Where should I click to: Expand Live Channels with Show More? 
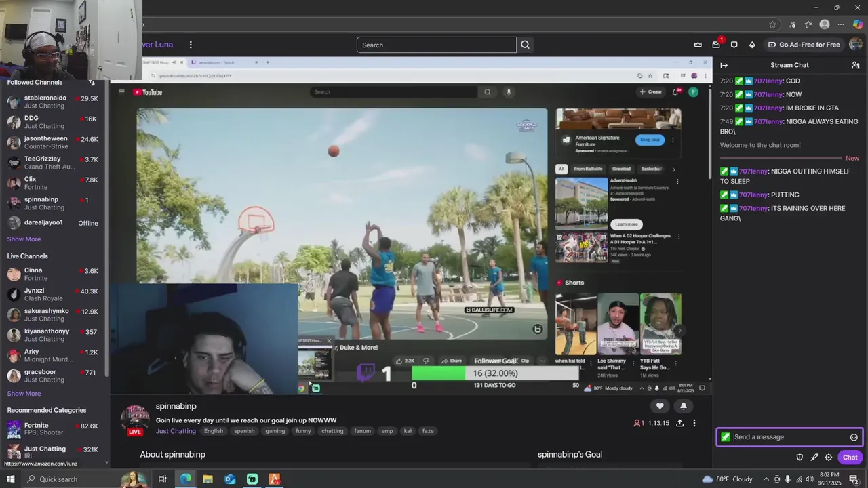[x=24, y=394]
